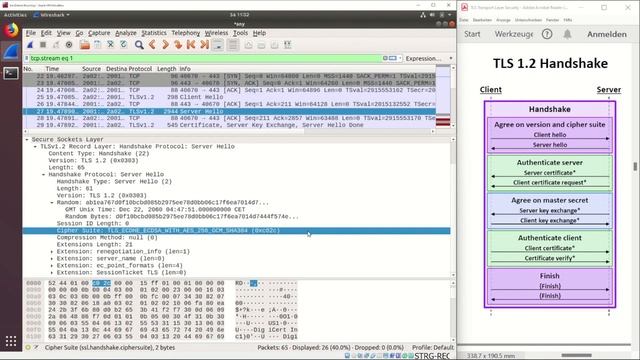The width and height of the screenshot is (640, 360).
Task: Reload the capture file
Action: 124,45
